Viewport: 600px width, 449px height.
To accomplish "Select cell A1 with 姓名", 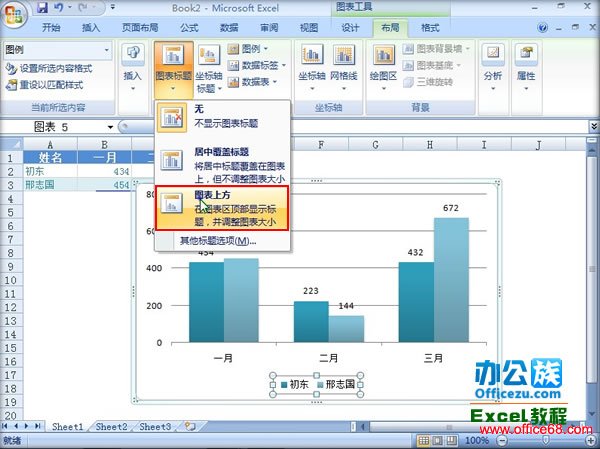I will [x=50, y=157].
